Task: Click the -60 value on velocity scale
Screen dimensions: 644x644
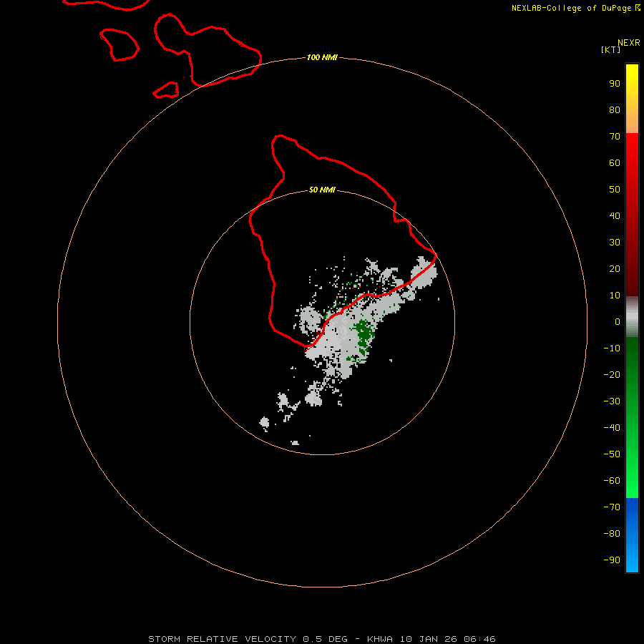Action: [x=612, y=481]
